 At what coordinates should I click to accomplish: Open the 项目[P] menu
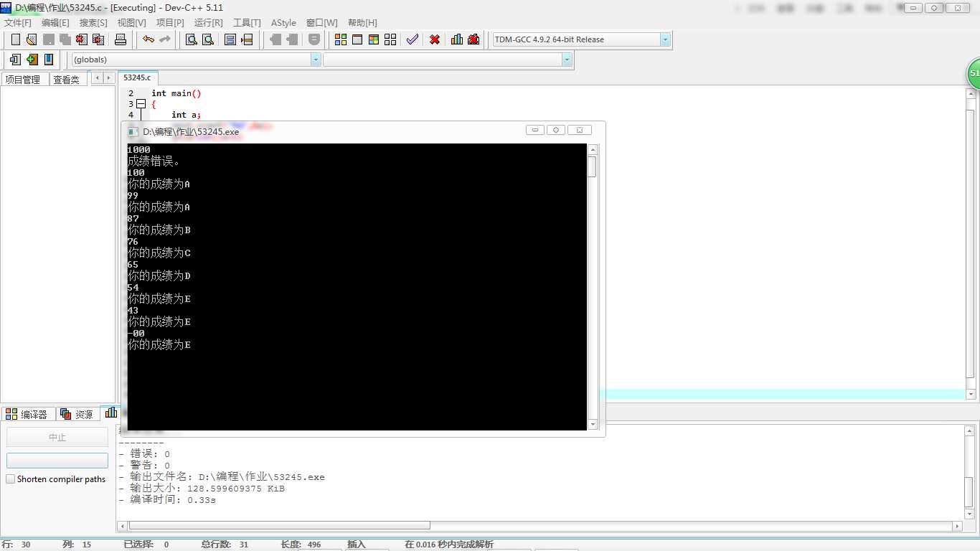coord(170,23)
